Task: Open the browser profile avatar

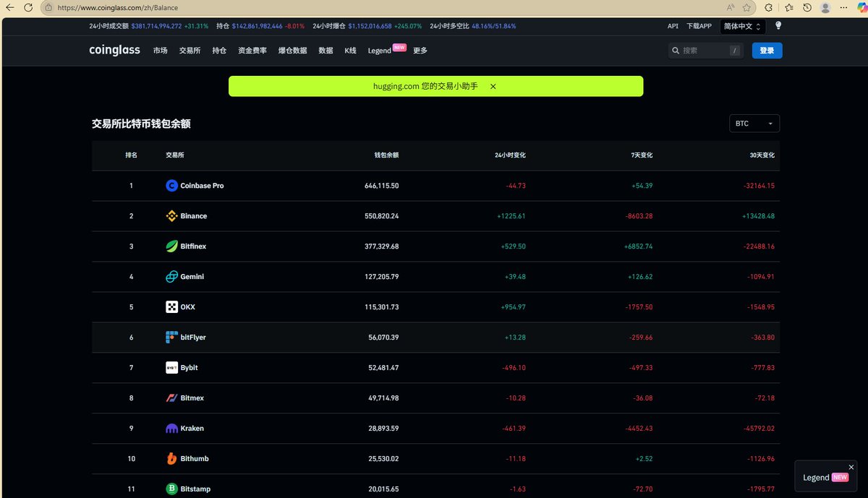Action: pyautogui.click(x=825, y=7)
